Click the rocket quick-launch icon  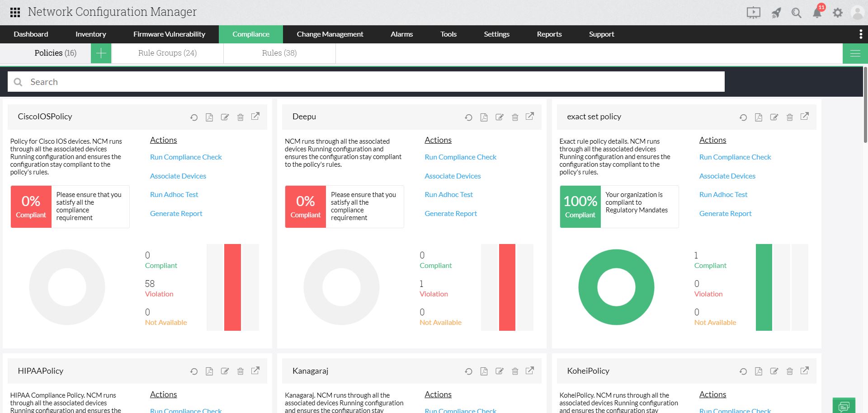tap(776, 13)
